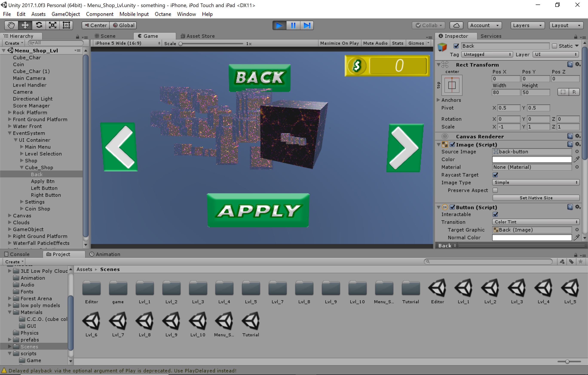Expand the Rock Platform hierarchy item
This screenshot has width=588, height=375.
pos(10,113)
